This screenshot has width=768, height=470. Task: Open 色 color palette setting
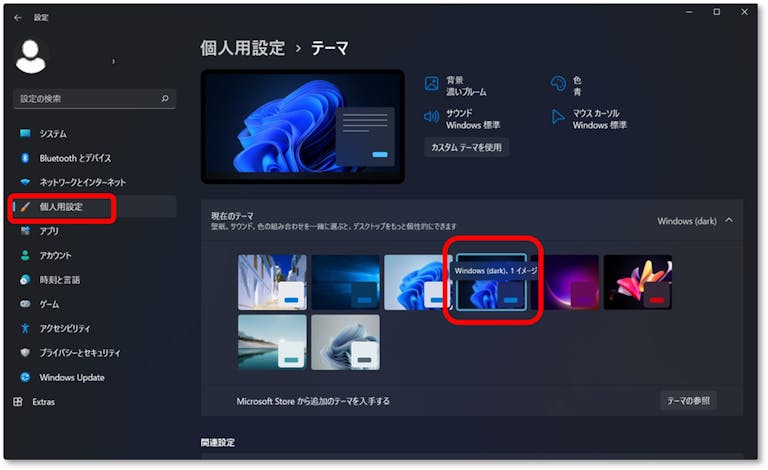567,86
